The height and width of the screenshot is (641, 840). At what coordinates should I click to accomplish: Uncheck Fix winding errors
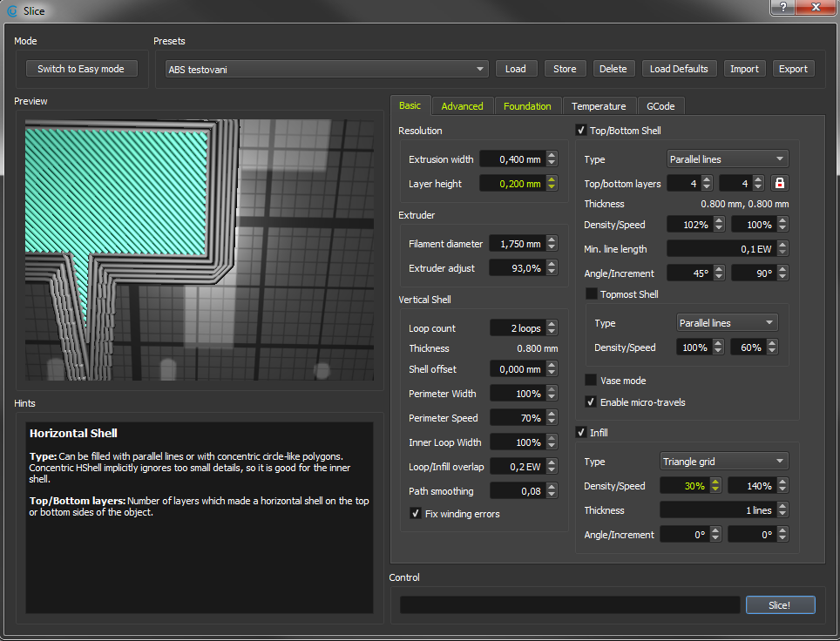coord(416,514)
